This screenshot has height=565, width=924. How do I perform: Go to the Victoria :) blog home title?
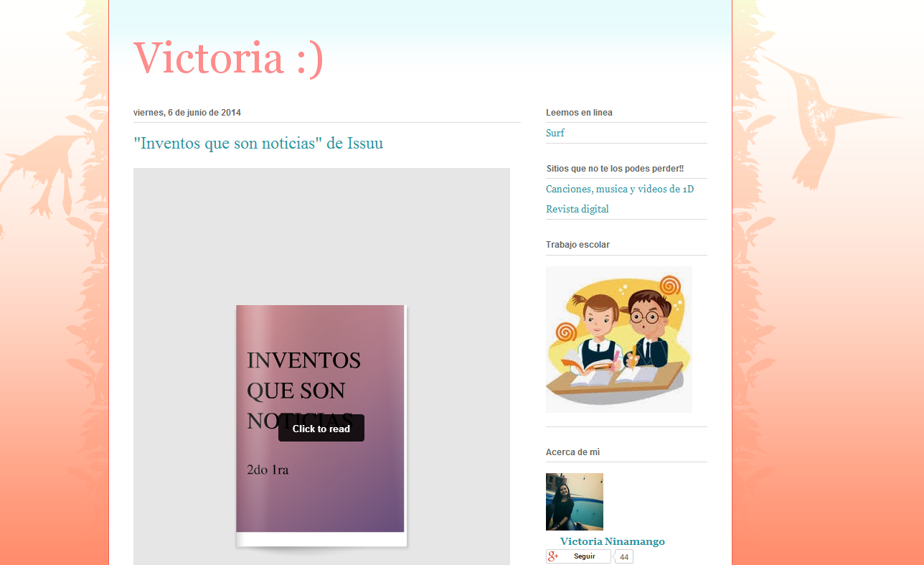point(228,57)
